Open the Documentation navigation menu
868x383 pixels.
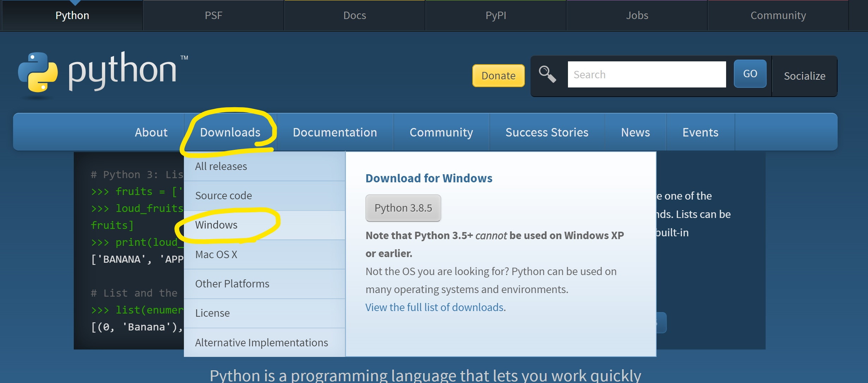click(335, 132)
